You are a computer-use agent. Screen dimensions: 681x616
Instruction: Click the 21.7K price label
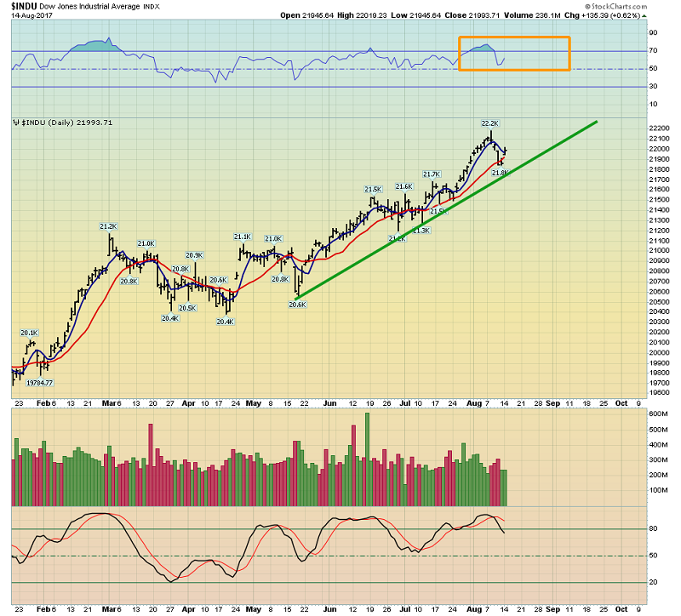pyautogui.click(x=432, y=174)
